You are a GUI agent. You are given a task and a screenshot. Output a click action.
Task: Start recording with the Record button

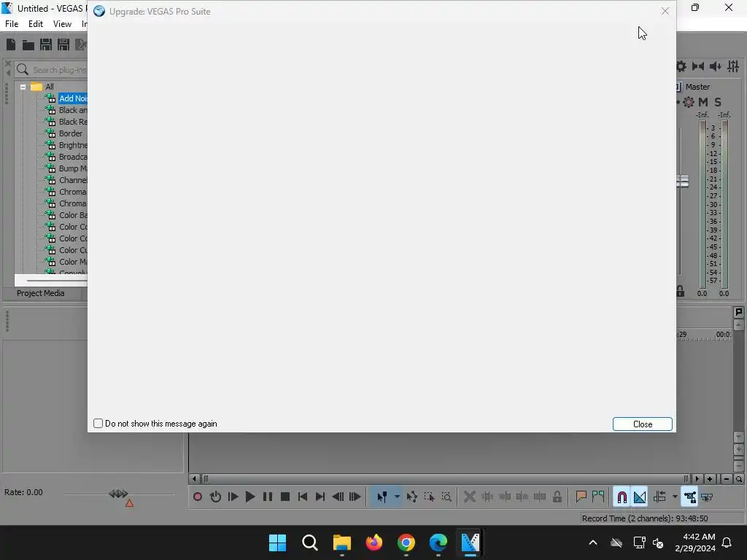(197, 497)
